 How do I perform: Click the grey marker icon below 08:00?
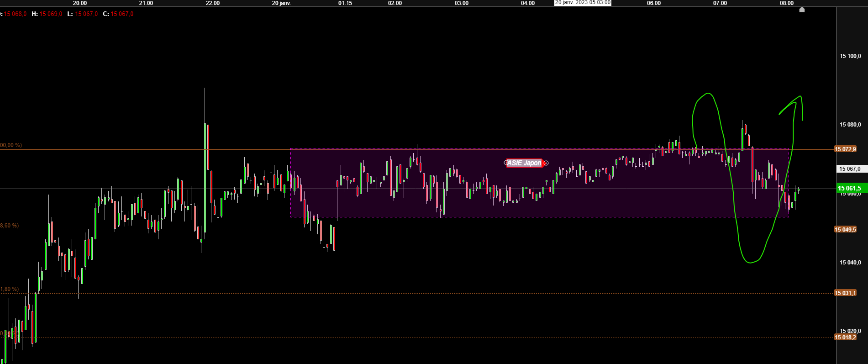[802, 9]
